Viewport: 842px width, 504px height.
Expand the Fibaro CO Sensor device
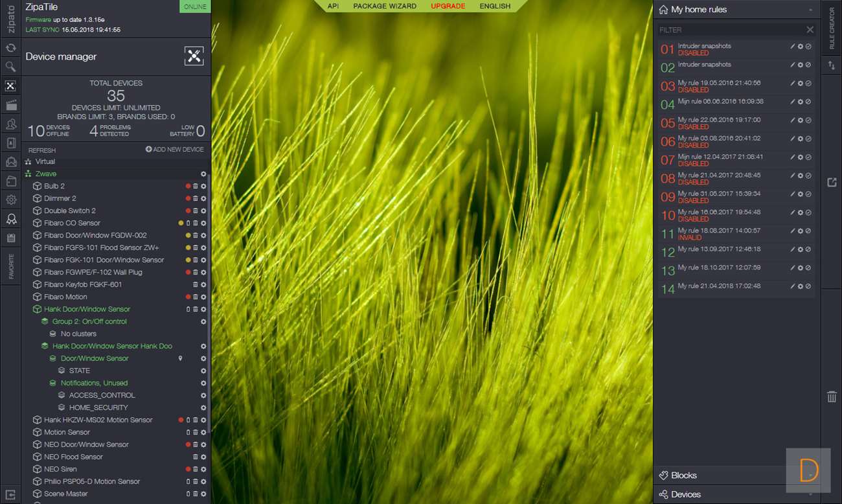point(37,223)
